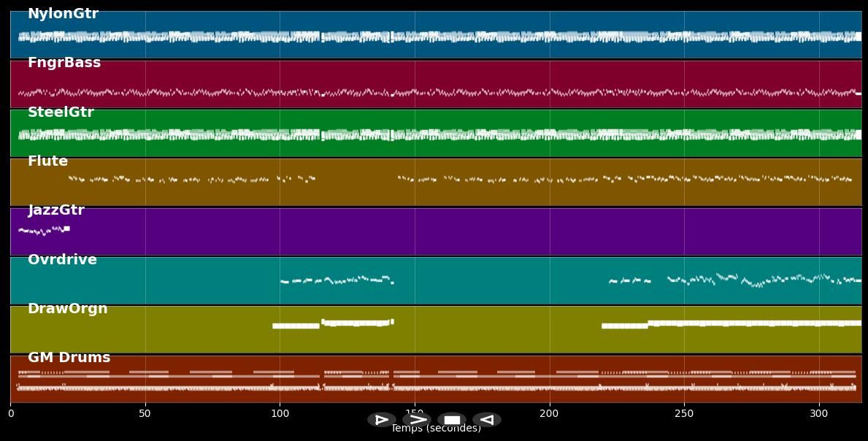Click the first DrawOrgn organ note block
This screenshot has width=868, height=441.
[x=296, y=326]
